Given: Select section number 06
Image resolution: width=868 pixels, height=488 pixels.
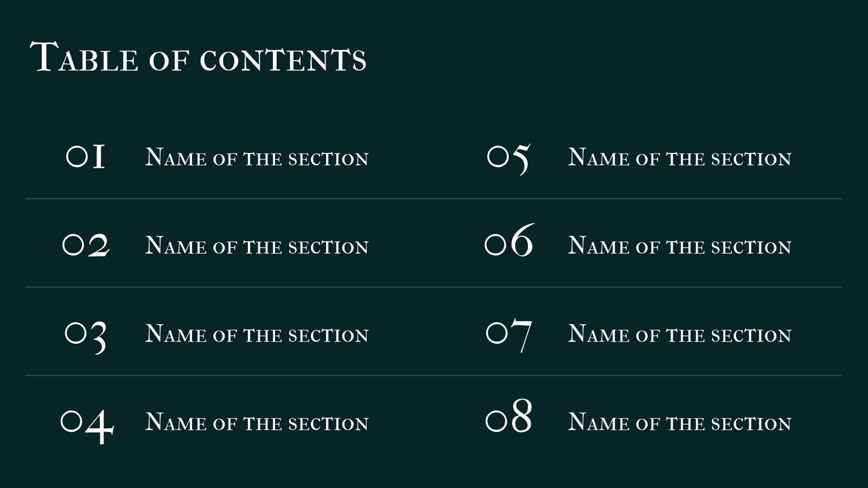Looking at the screenshot, I should 509,239.
